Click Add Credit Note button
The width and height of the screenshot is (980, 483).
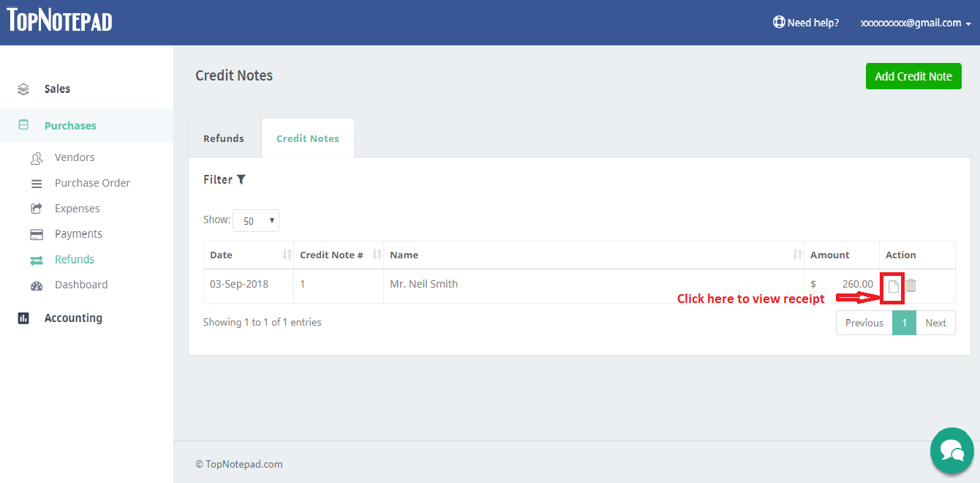[x=913, y=76]
